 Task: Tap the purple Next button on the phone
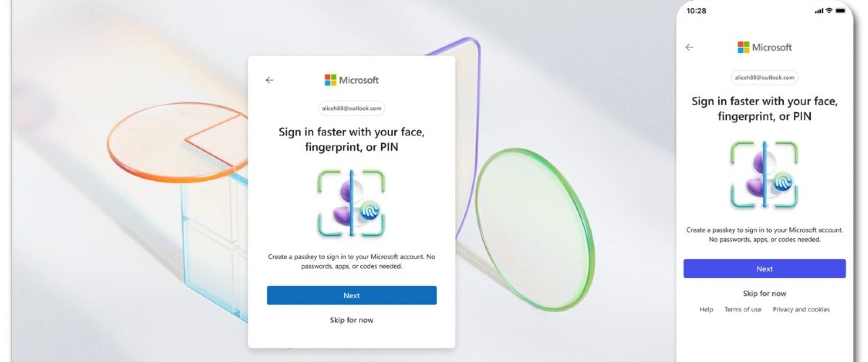tap(765, 269)
